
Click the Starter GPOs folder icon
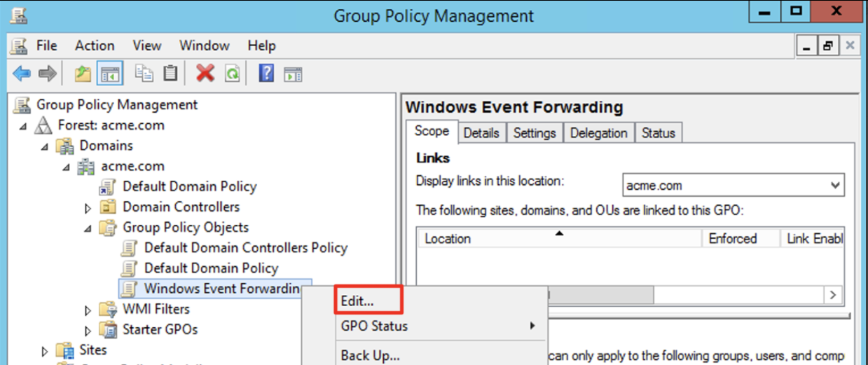tap(109, 329)
